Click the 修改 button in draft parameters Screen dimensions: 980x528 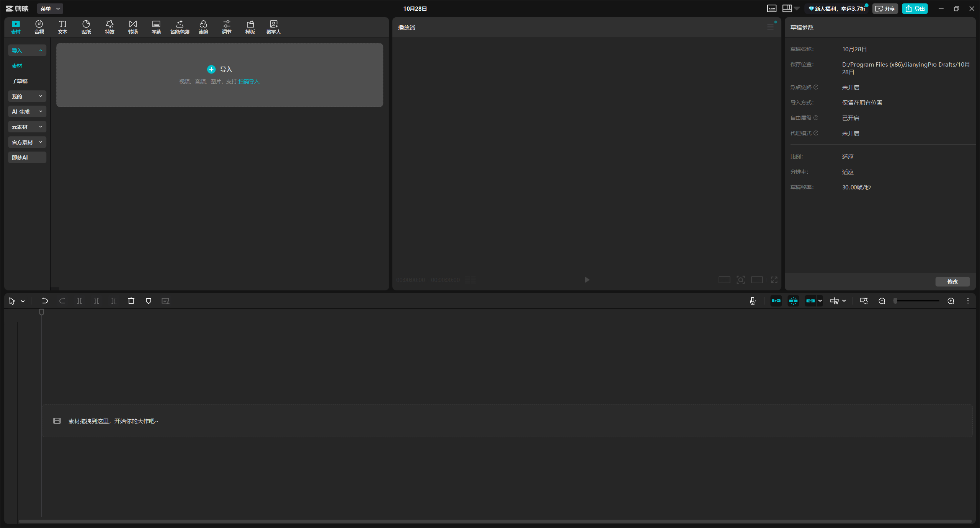click(x=952, y=282)
